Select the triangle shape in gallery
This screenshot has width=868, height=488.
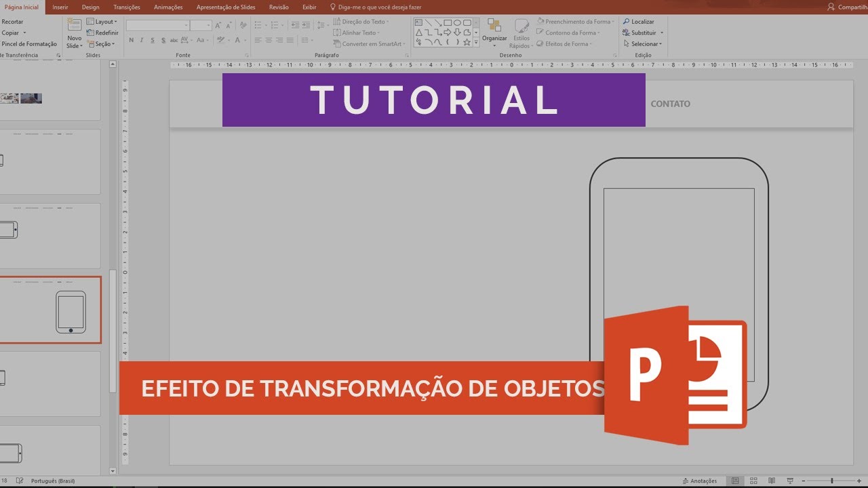pos(419,32)
